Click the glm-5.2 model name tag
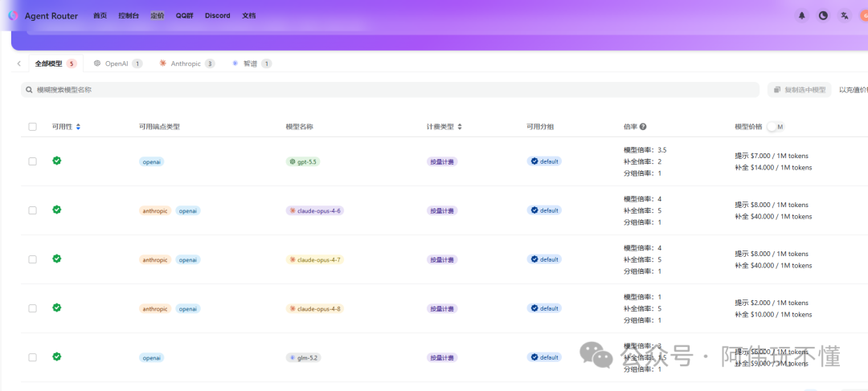 (303, 358)
